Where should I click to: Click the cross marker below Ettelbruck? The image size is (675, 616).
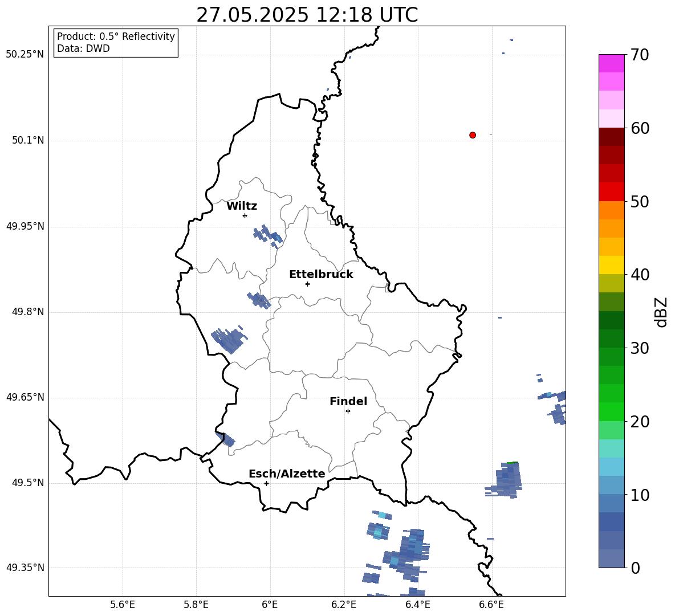pos(307,284)
